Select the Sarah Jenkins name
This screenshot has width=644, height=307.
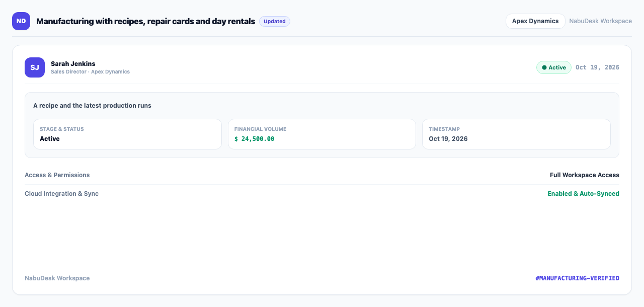73,63
